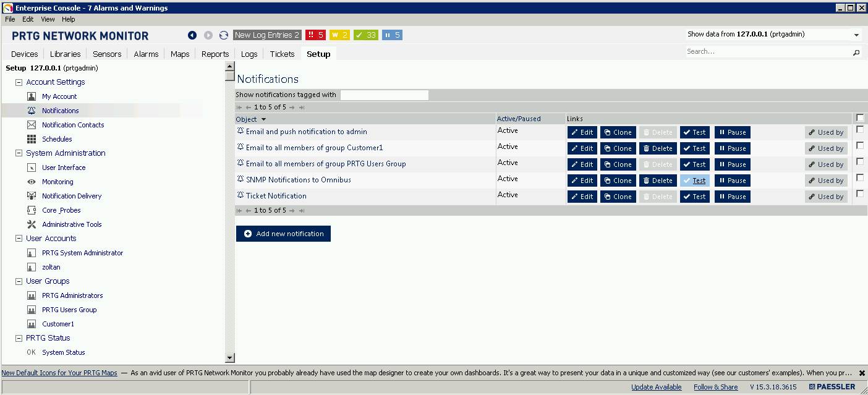Test the SNMP Notifications to Omnibus notification
This screenshot has width=868, height=395.
(695, 181)
